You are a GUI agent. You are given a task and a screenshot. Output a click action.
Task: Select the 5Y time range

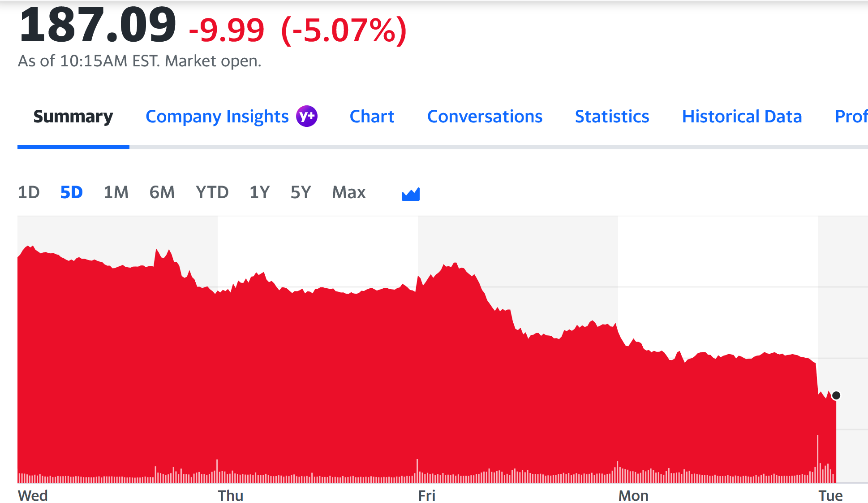(301, 192)
